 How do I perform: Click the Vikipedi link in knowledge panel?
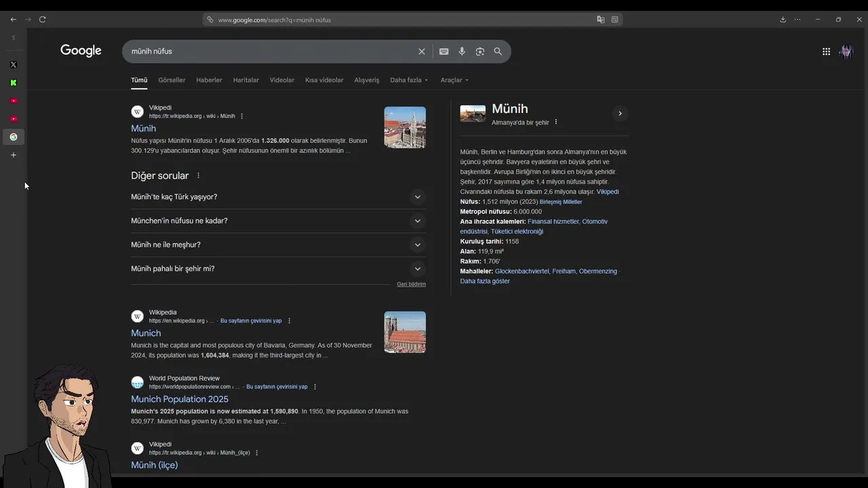[x=608, y=192]
